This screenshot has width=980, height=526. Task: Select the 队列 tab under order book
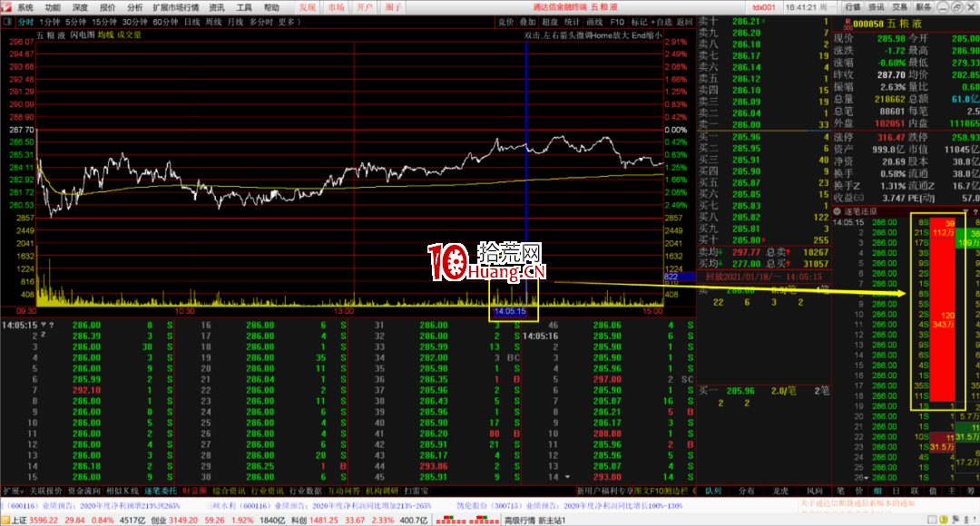coord(713,491)
